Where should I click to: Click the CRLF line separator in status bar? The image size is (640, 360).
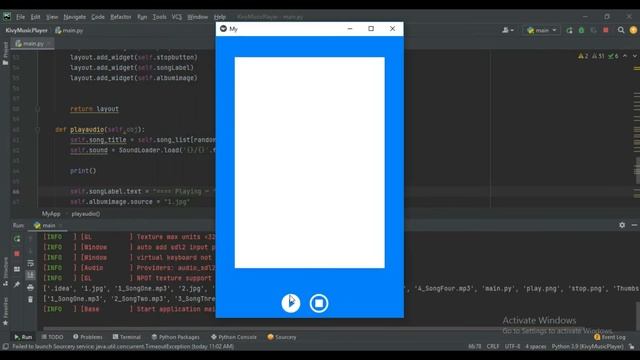click(493, 347)
